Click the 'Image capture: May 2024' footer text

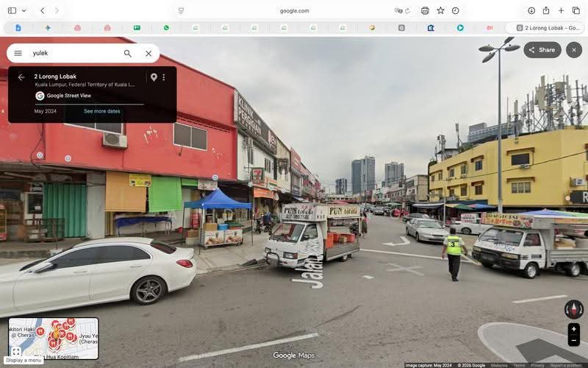pos(429,365)
